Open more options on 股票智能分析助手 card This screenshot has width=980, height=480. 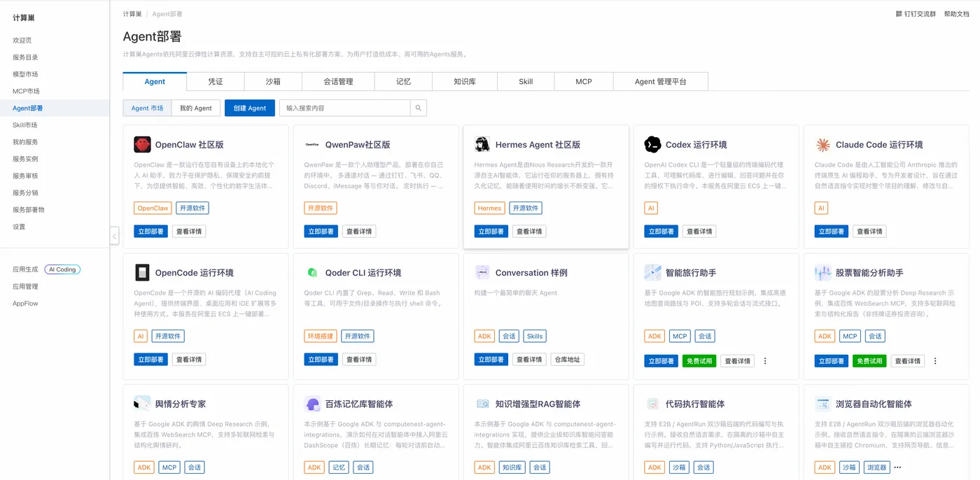[935, 361]
